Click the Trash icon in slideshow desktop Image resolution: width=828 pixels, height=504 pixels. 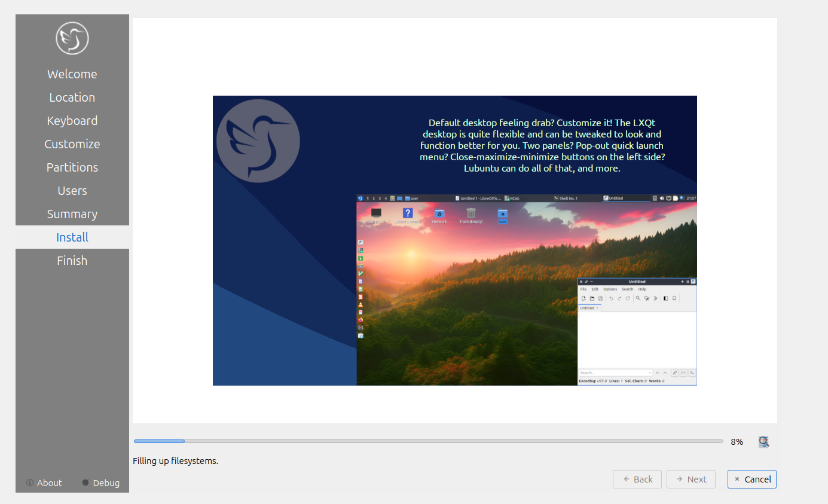[471, 213]
